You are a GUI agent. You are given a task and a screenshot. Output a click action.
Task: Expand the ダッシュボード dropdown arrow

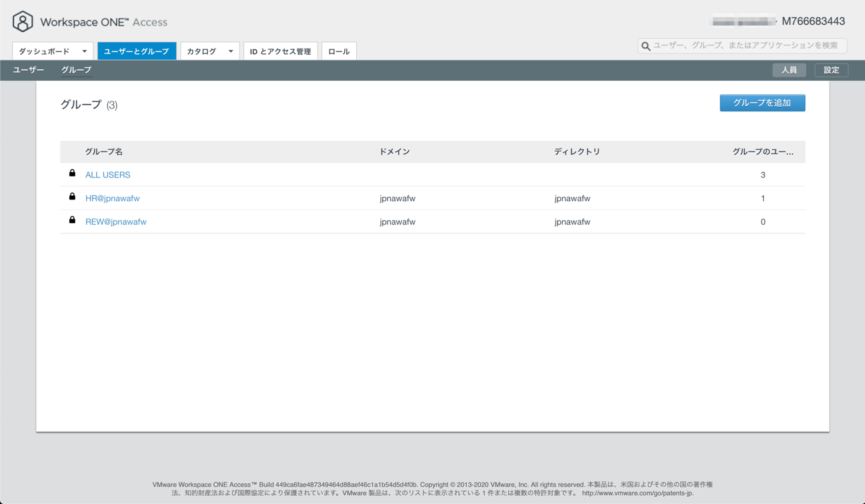pyautogui.click(x=85, y=51)
